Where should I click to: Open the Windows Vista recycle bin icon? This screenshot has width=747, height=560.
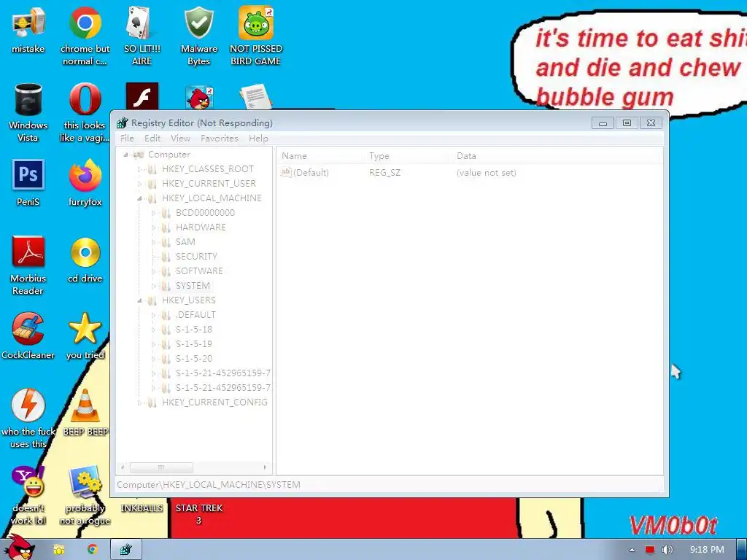(x=28, y=112)
